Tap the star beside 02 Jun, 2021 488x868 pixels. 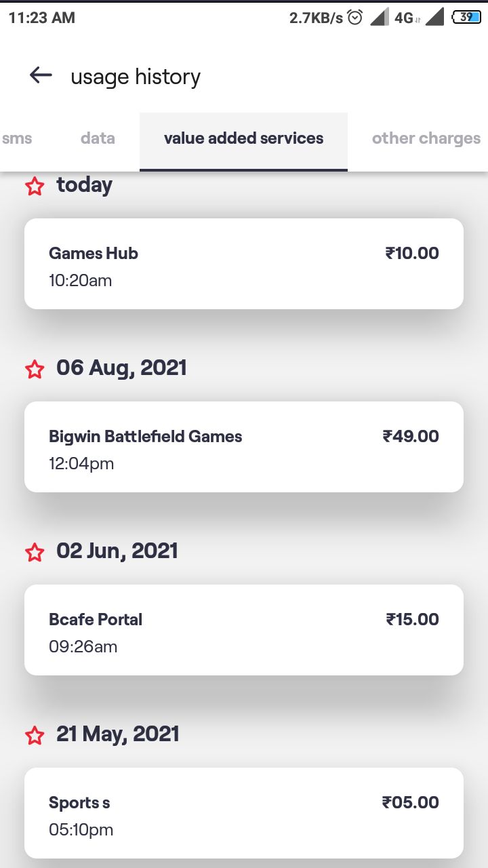point(35,553)
